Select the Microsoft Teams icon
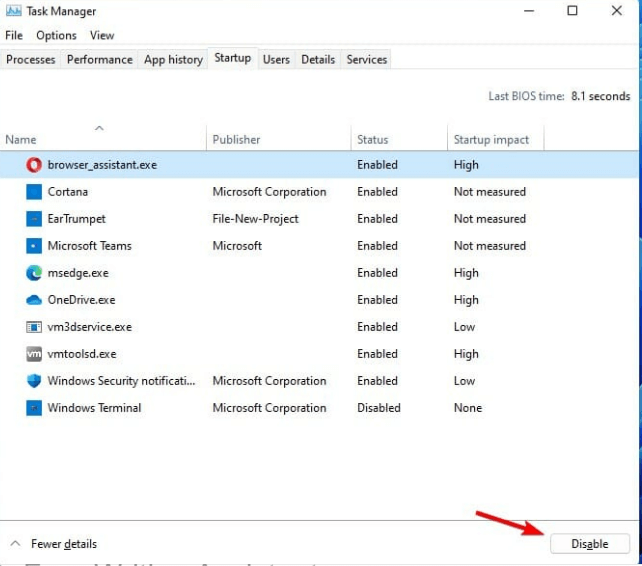The image size is (642, 566). pyautogui.click(x=33, y=246)
